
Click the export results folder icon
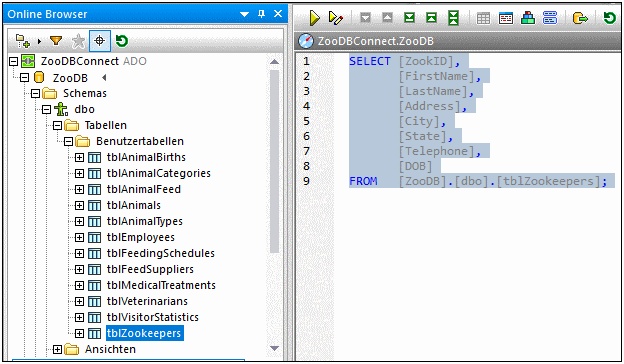click(580, 18)
